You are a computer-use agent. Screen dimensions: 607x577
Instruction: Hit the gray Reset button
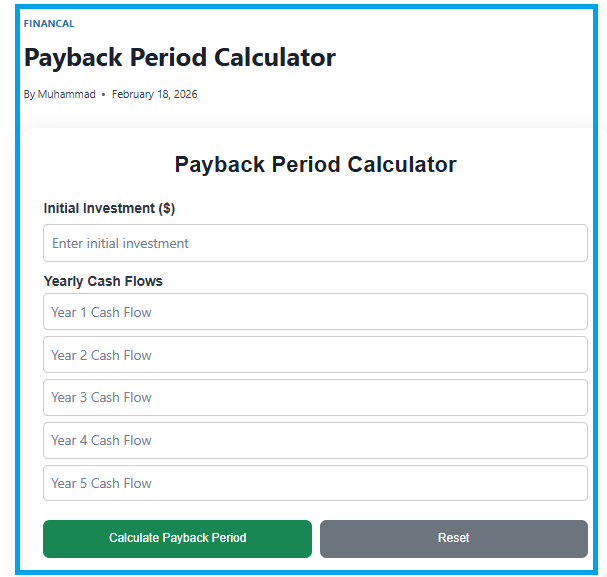(x=453, y=538)
